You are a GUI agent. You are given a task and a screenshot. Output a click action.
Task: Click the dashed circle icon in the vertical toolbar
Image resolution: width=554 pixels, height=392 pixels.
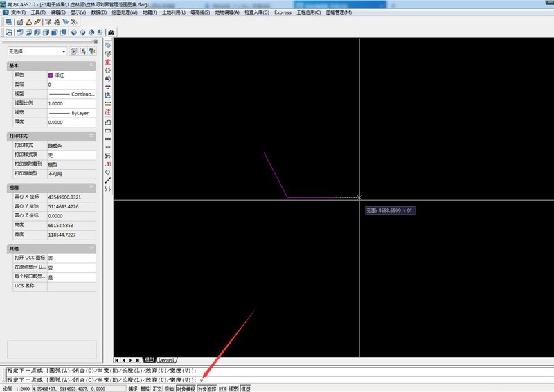108,71
